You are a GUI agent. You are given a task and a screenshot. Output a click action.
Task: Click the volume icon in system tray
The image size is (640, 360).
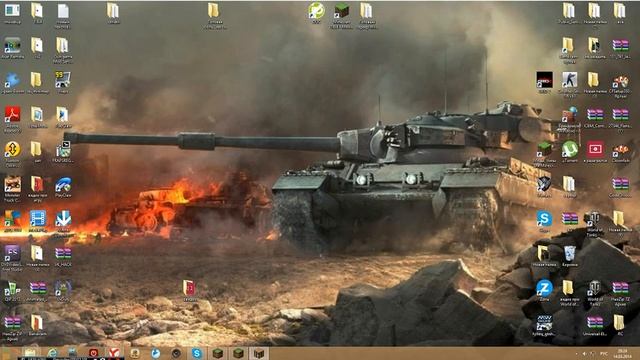pyautogui.click(x=584, y=353)
